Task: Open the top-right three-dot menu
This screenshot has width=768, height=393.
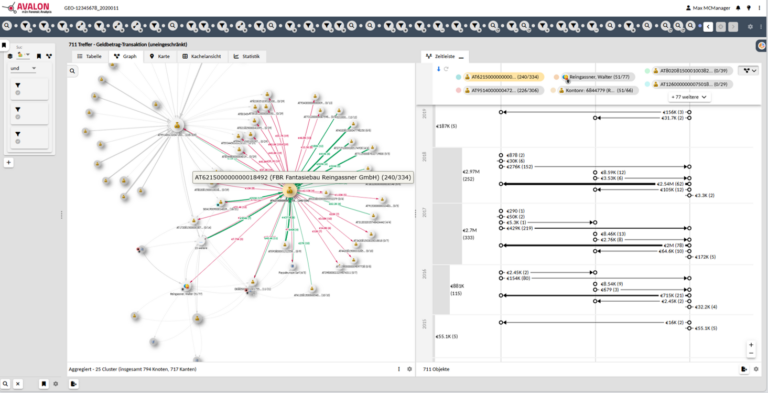Action: (x=759, y=8)
